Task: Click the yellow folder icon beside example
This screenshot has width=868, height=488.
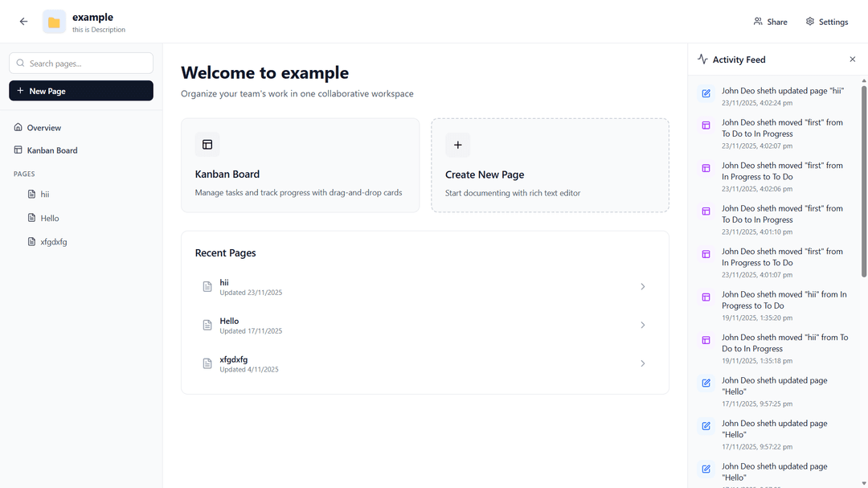Action: (53, 22)
